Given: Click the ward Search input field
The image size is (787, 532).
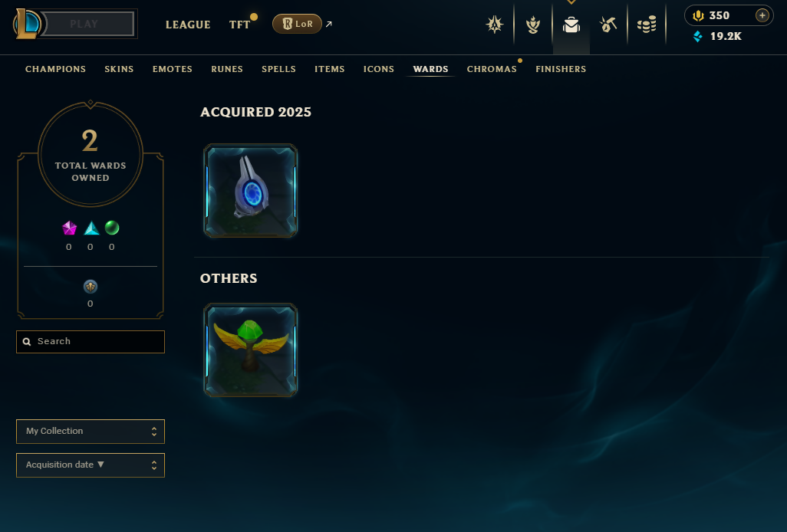Looking at the screenshot, I should 91,341.
